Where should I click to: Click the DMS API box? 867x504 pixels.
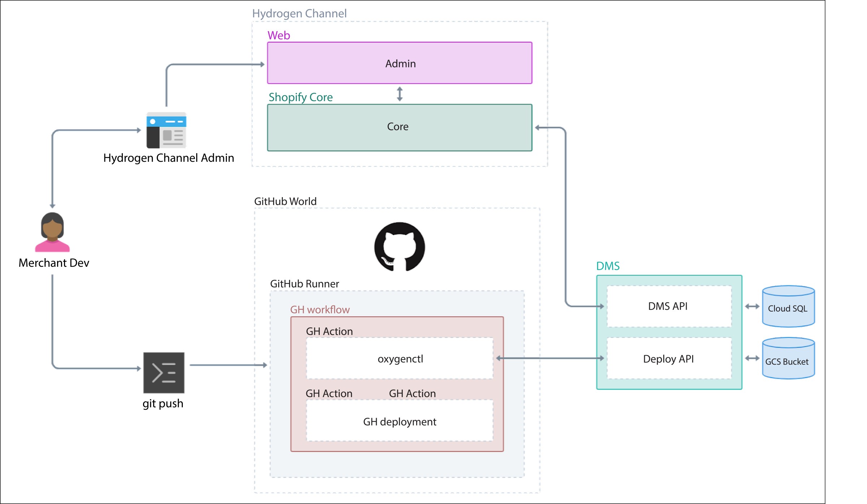coord(669,306)
